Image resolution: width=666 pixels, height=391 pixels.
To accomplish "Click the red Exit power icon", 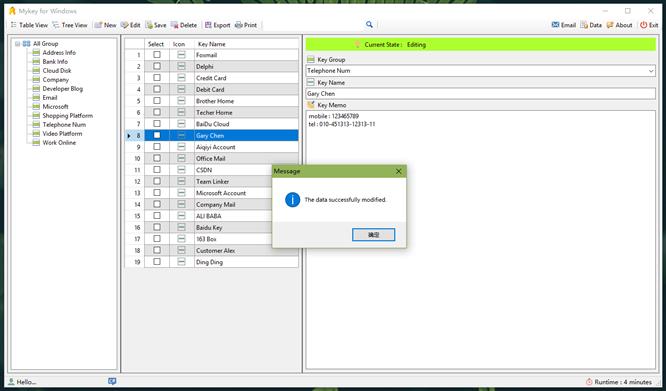I will click(643, 25).
